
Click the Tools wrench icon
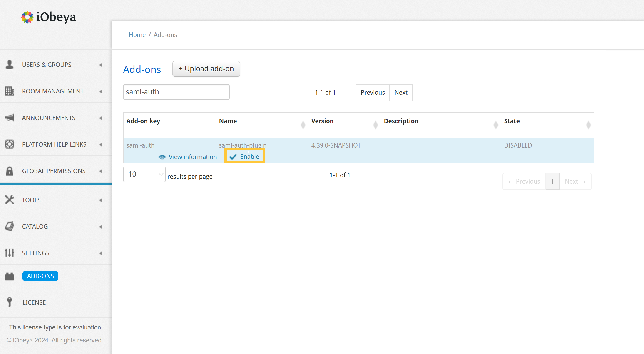[x=10, y=200]
